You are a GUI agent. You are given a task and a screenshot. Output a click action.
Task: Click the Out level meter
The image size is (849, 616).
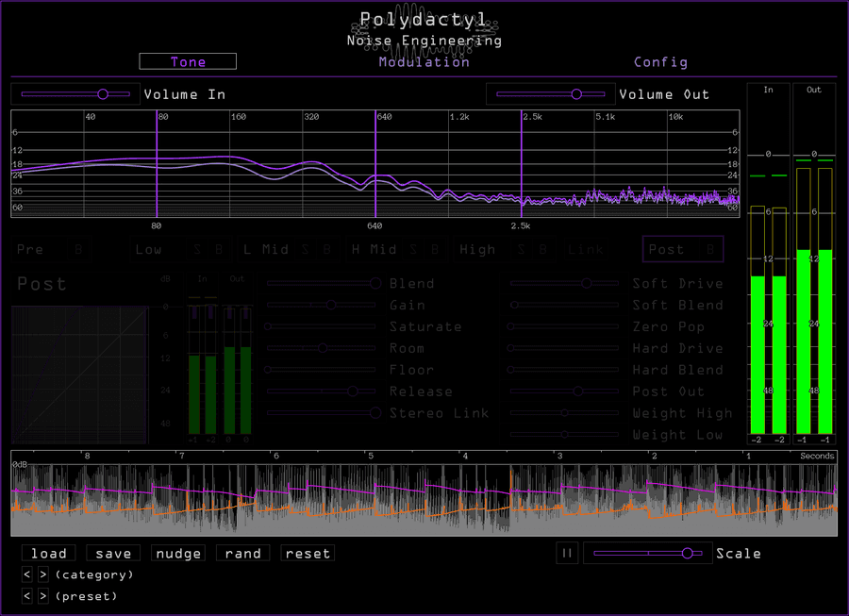[814, 264]
